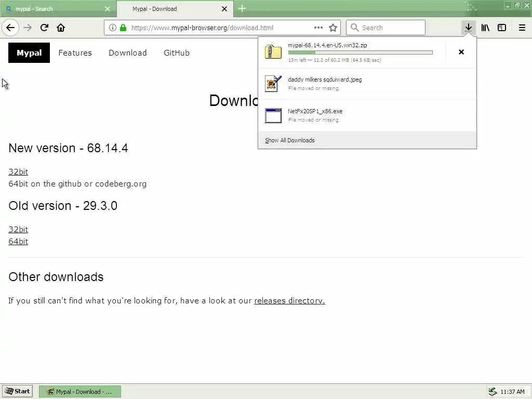The height and width of the screenshot is (399, 532).
Task: Toggle the downloads arrow toolbar button
Action: 468,28
